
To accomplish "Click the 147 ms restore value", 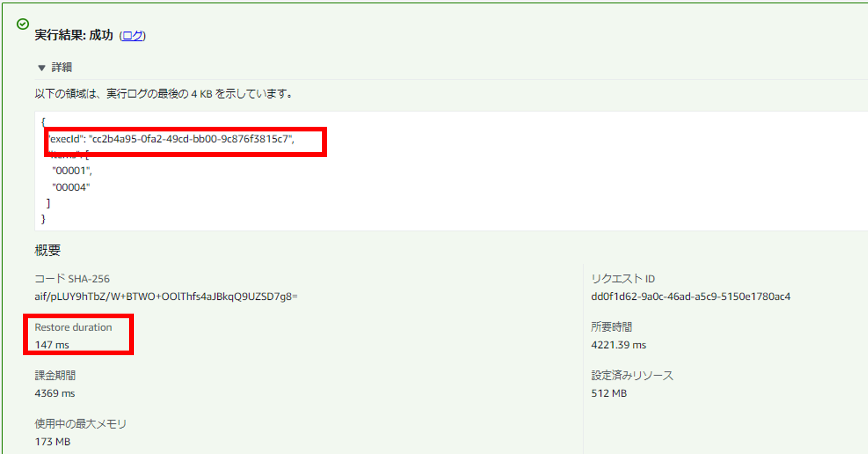I will tap(52, 345).
